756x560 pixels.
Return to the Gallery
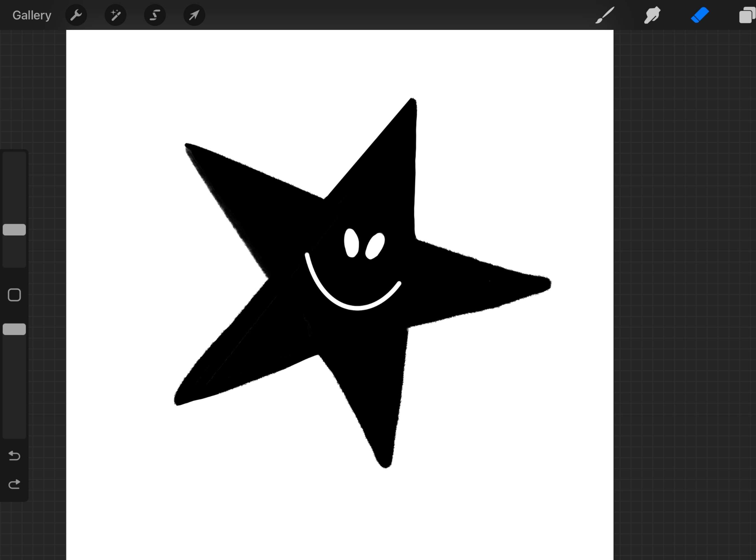click(x=32, y=15)
